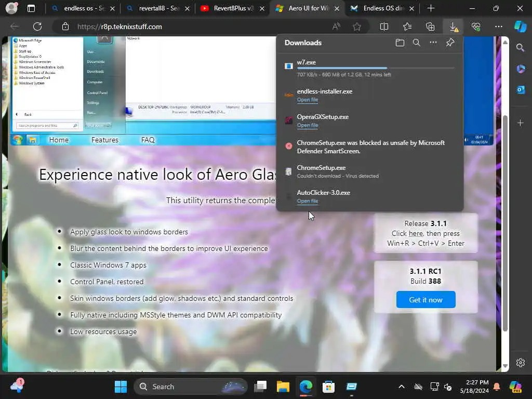This screenshot has height=399, width=532.
Task: Refresh the page
Action: pyautogui.click(x=37, y=26)
